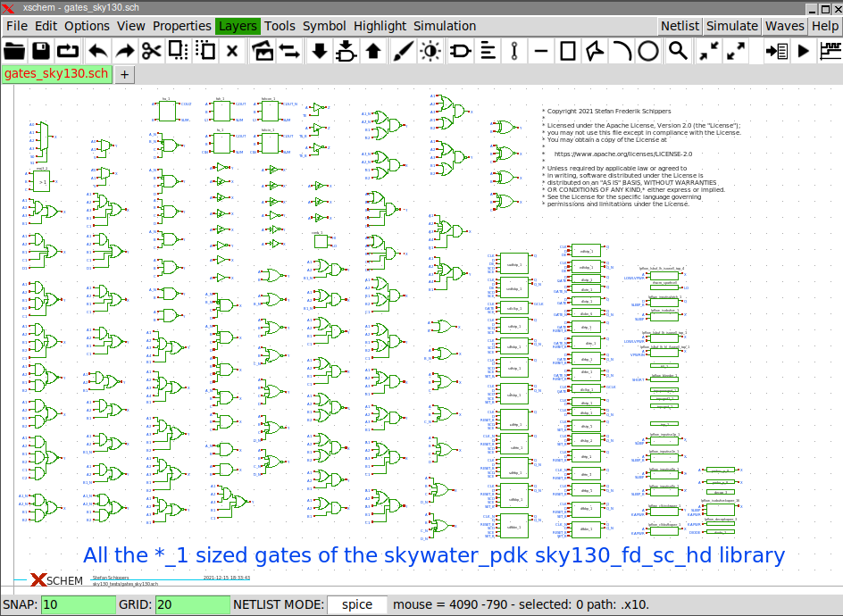
Task: Select the Draw circle tool
Action: [648, 51]
